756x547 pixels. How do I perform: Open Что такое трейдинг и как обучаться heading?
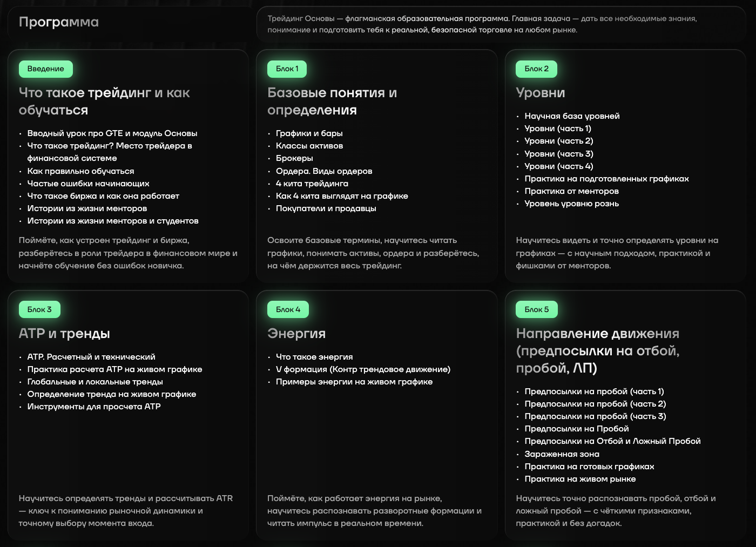point(104,102)
